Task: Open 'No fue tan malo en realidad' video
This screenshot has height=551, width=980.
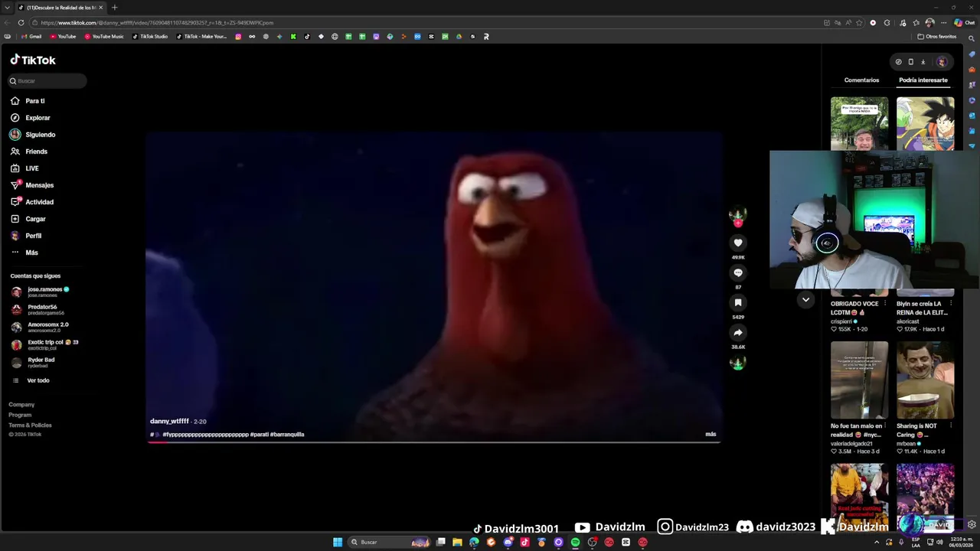Action: pos(859,380)
